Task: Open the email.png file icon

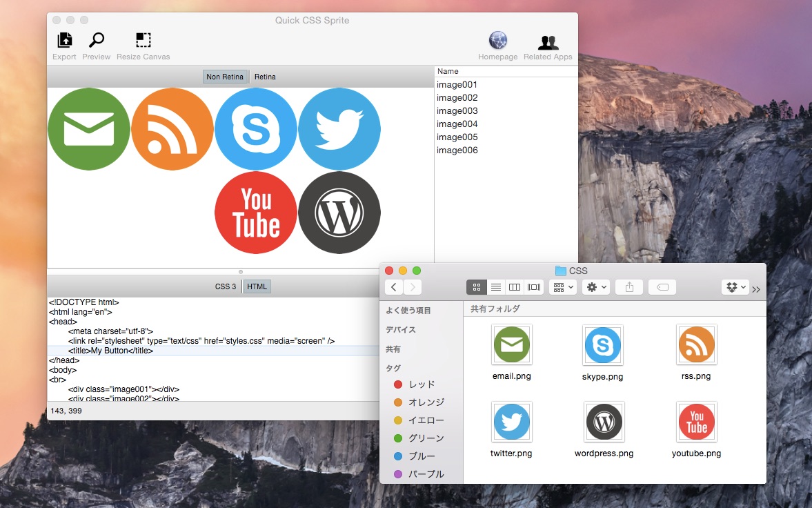Action: point(512,344)
